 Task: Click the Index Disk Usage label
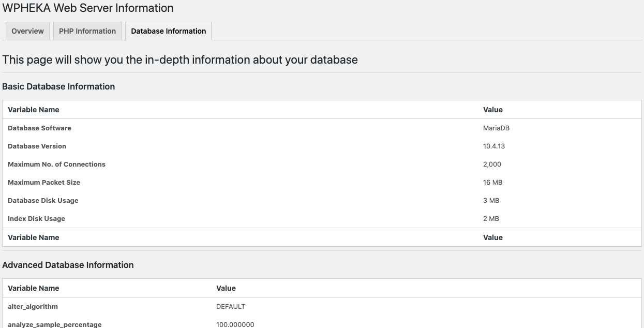(36, 218)
